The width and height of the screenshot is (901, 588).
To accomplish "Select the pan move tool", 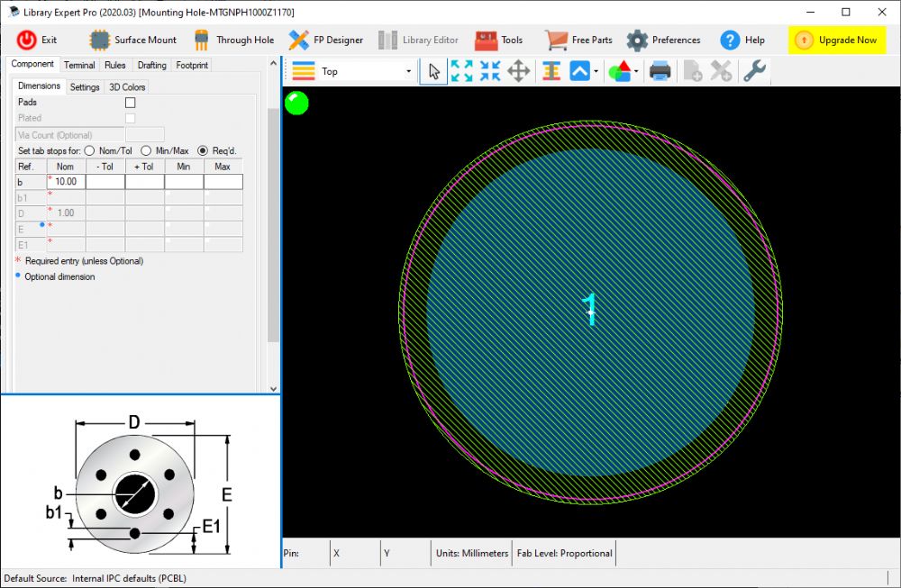I will coord(519,71).
